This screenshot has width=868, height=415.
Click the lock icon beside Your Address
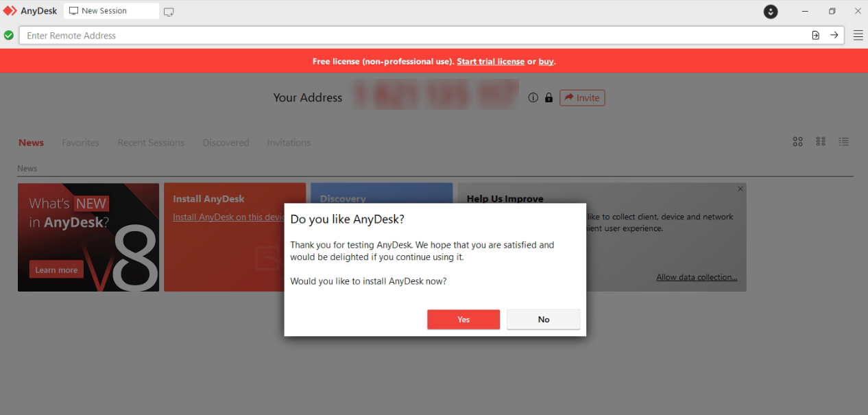pos(548,98)
